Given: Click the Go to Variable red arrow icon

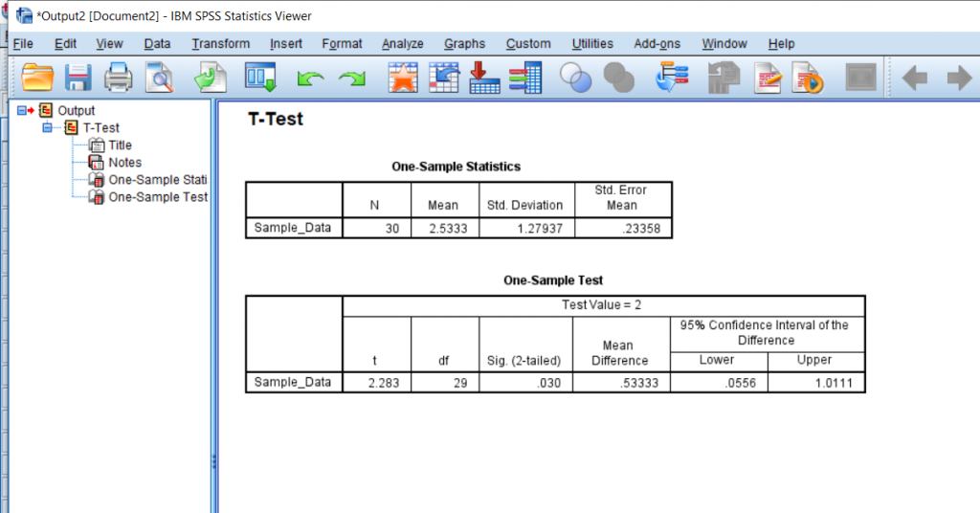Looking at the screenshot, I should coord(484,78).
